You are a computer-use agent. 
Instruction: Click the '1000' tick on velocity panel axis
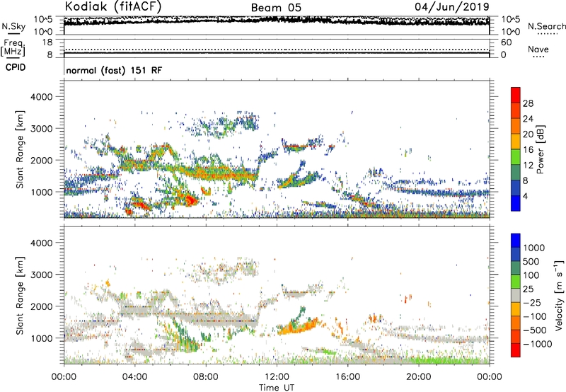(x=42, y=338)
